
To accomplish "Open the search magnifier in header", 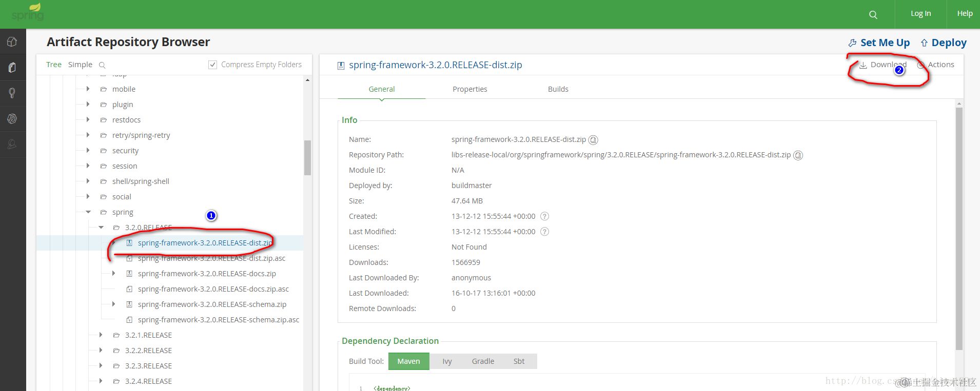I will (873, 15).
